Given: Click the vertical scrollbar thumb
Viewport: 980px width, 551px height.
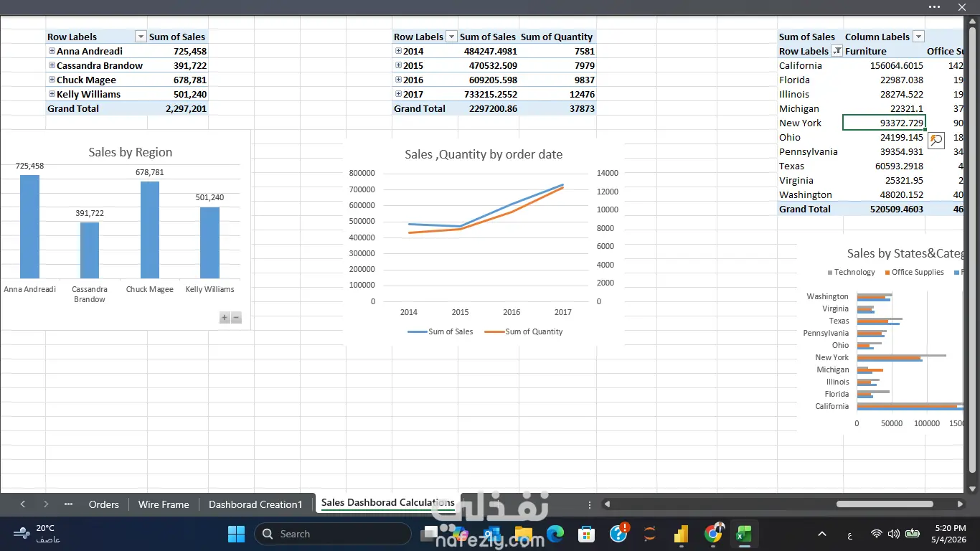Looking at the screenshot, I should 973,251.
